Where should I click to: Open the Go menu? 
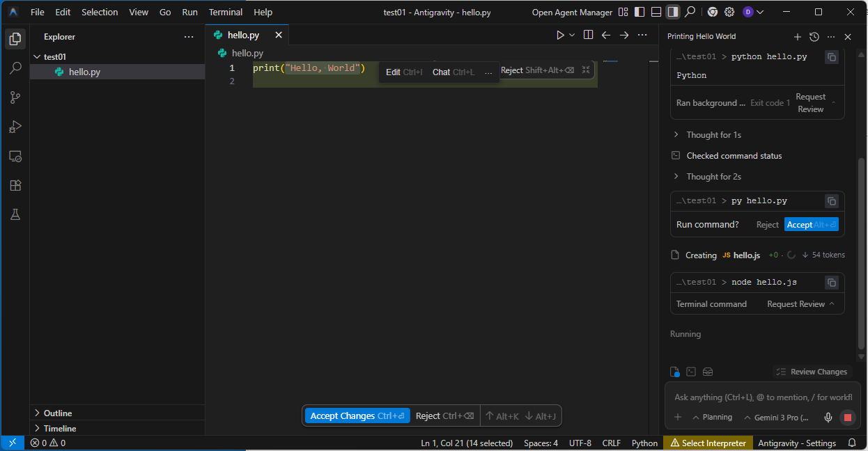click(x=165, y=12)
